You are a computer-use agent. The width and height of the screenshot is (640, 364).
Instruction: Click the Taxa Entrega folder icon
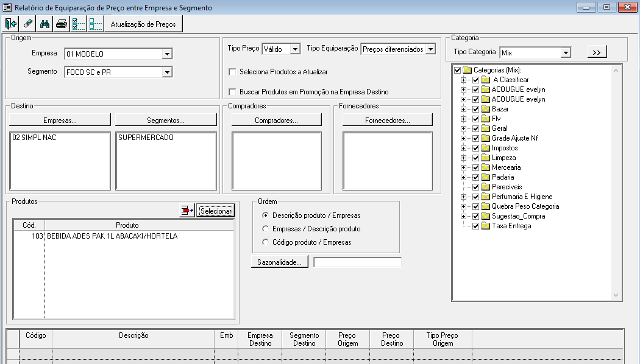(485, 226)
